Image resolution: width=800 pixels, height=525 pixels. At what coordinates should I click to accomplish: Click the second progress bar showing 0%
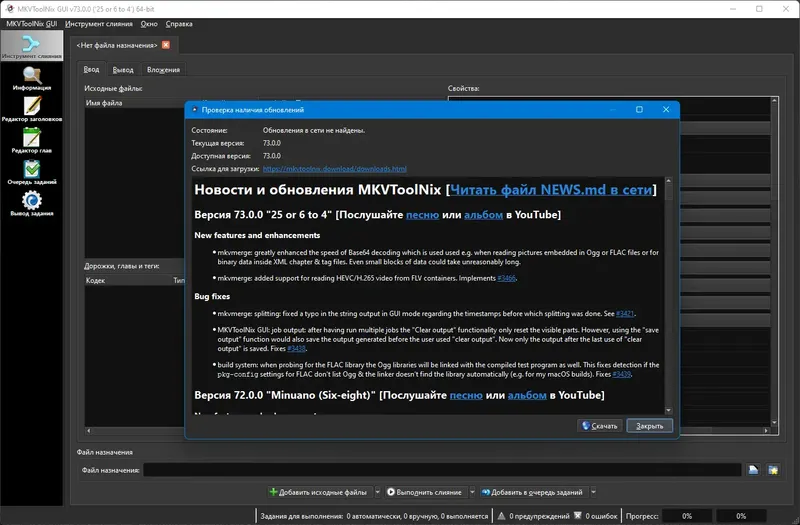pyautogui.click(x=741, y=516)
